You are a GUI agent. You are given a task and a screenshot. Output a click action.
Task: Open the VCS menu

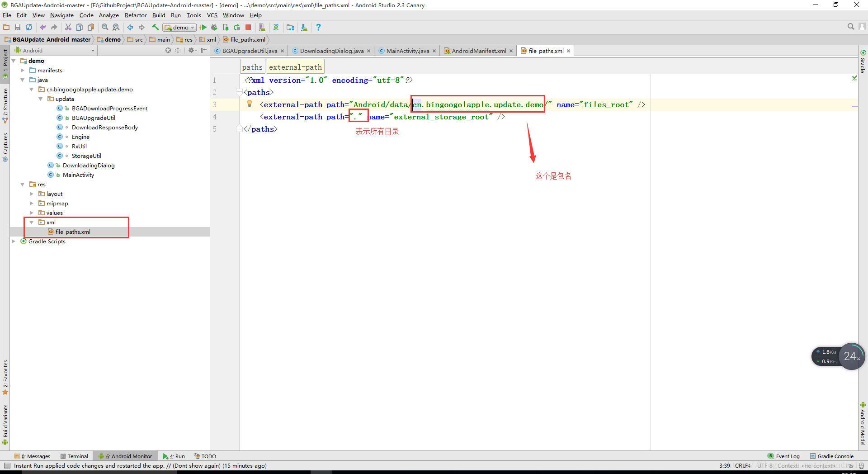click(212, 15)
